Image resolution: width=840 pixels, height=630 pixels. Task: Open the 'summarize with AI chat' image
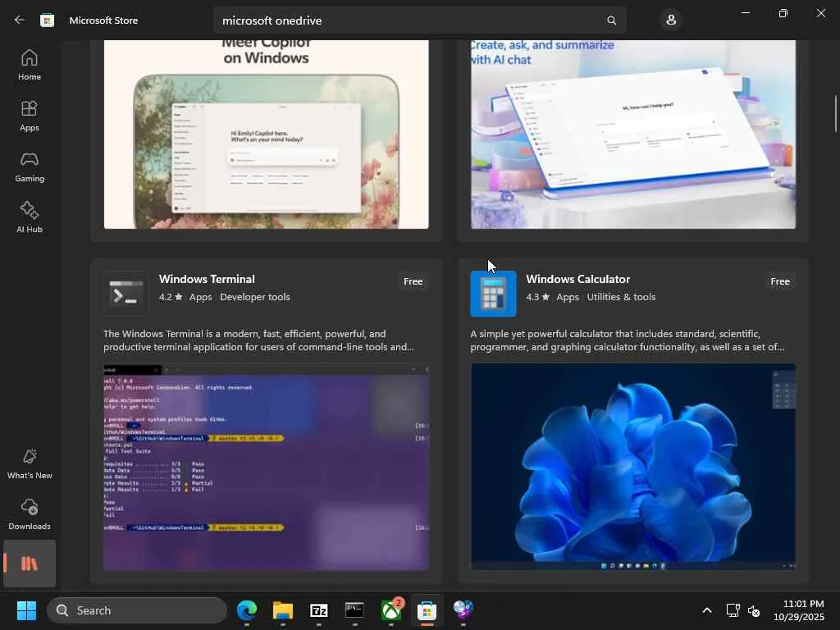click(x=633, y=135)
